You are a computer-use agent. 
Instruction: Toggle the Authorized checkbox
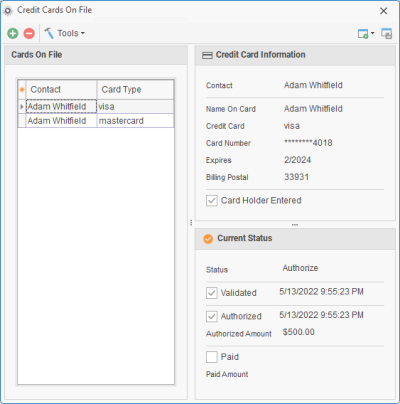point(212,316)
